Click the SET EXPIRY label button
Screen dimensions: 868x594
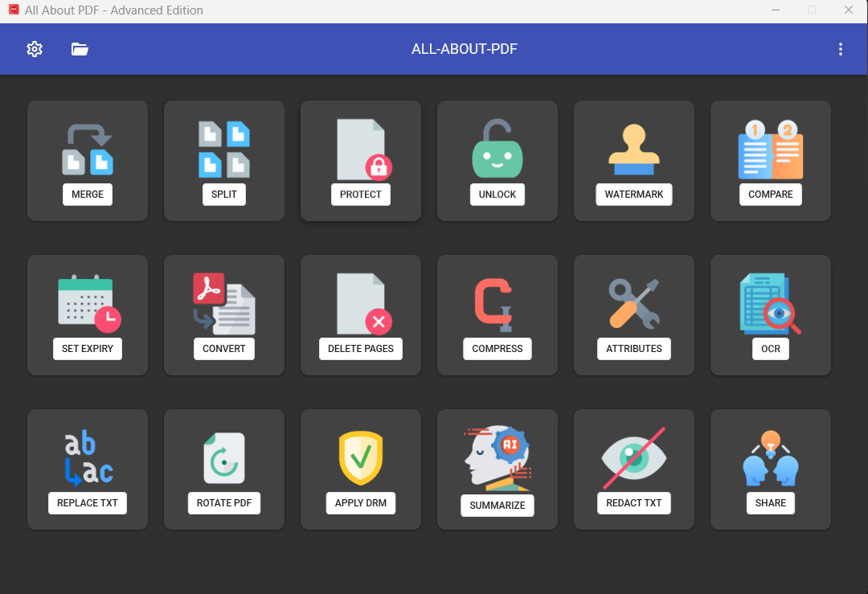click(88, 349)
